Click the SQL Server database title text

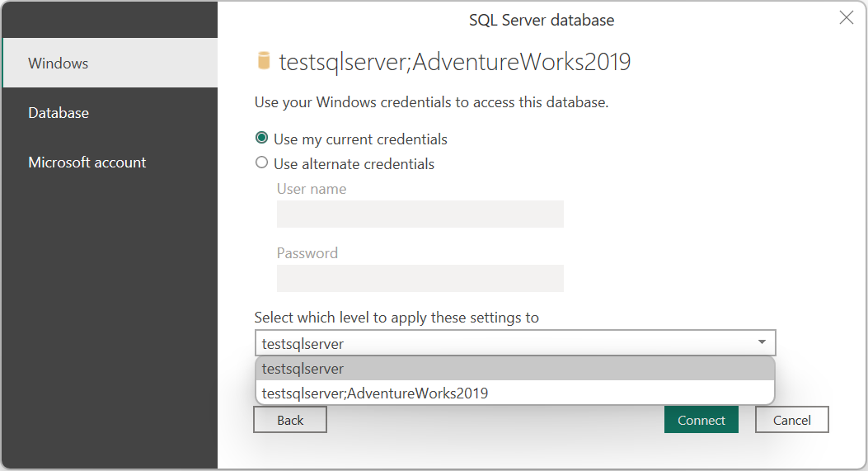coord(542,21)
